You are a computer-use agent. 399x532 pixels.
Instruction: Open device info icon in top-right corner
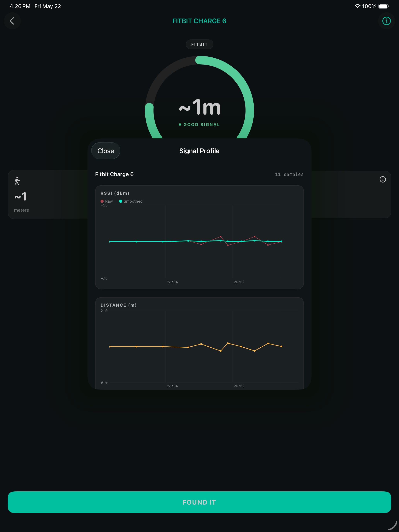pyautogui.click(x=386, y=21)
